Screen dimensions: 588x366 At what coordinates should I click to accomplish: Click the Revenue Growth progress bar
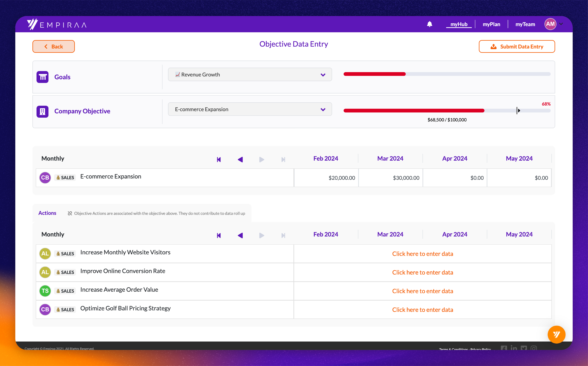point(447,74)
